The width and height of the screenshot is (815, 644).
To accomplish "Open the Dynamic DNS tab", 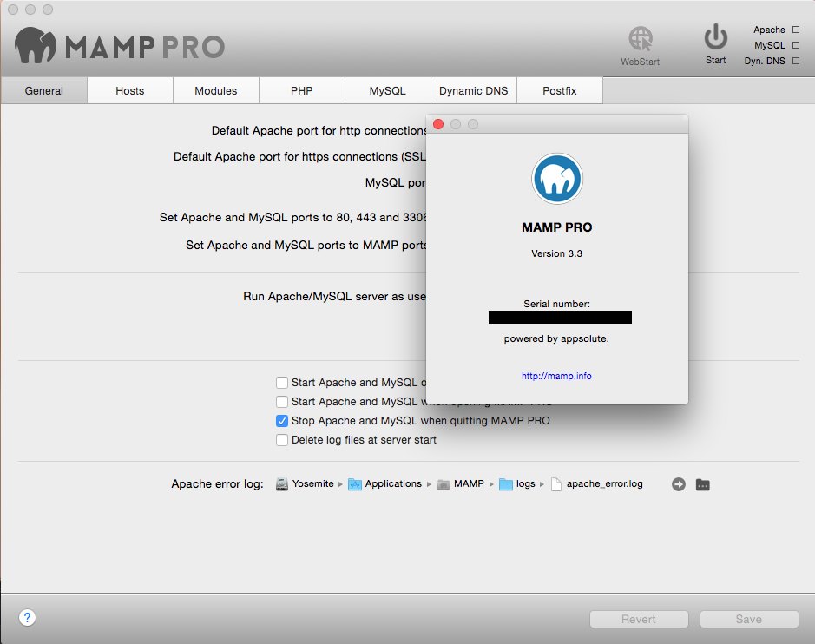I will click(x=474, y=90).
